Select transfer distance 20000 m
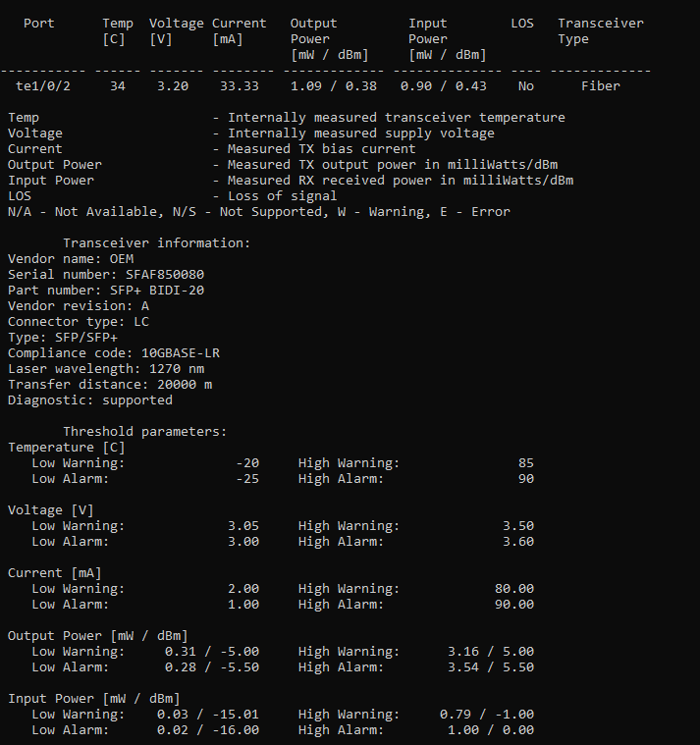 click(185, 384)
